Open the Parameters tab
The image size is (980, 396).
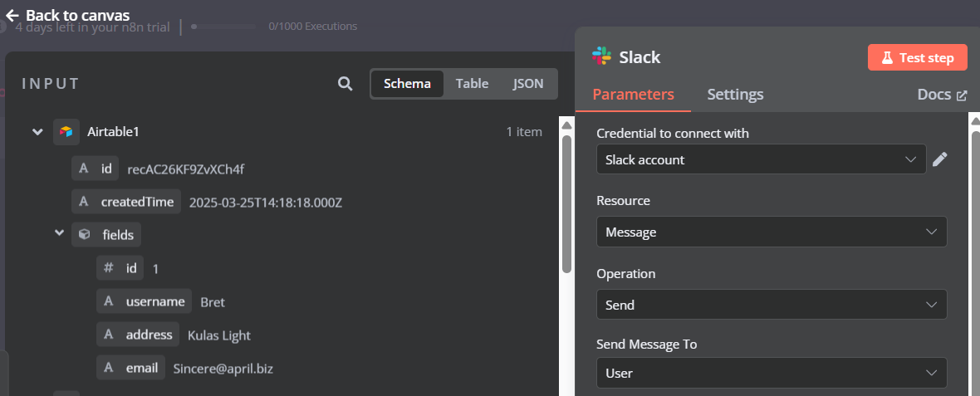(x=633, y=95)
